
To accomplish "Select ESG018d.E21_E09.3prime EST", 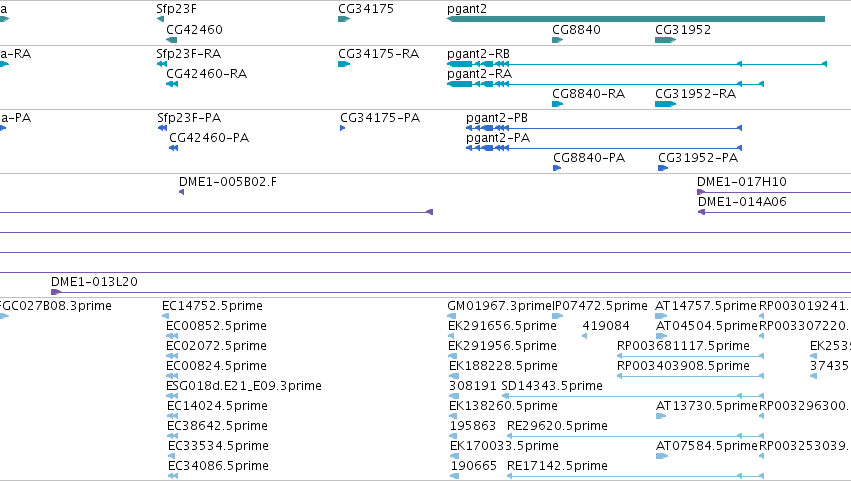I will pyautogui.click(x=172, y=396).
